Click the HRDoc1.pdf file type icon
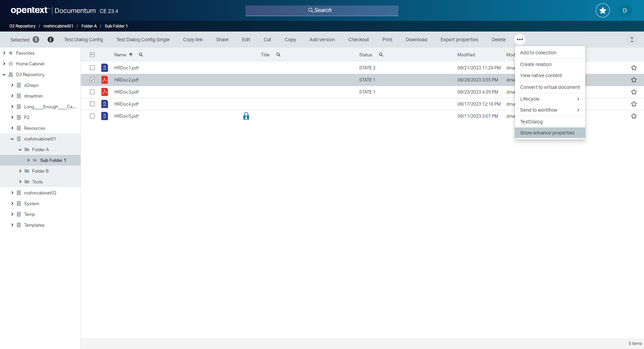This screenshot has height=349, width=644. point(105,68)
